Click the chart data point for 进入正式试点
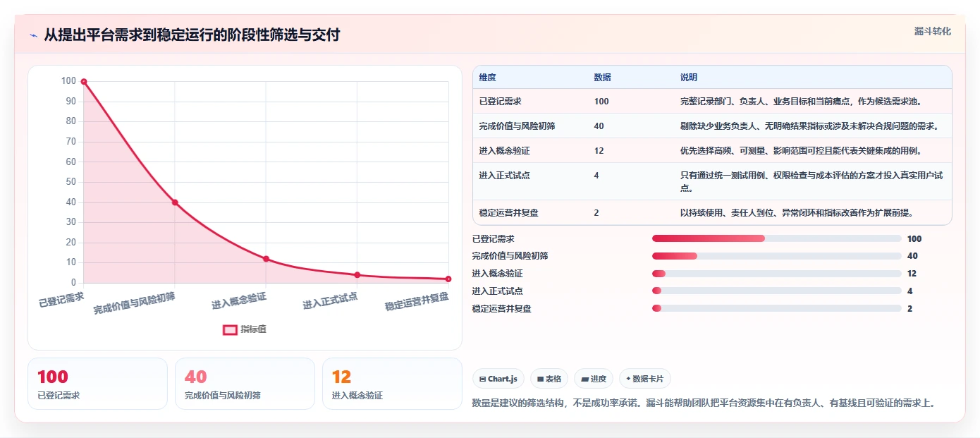The height and width of the screenshot is (438, 980). [357, 275]
